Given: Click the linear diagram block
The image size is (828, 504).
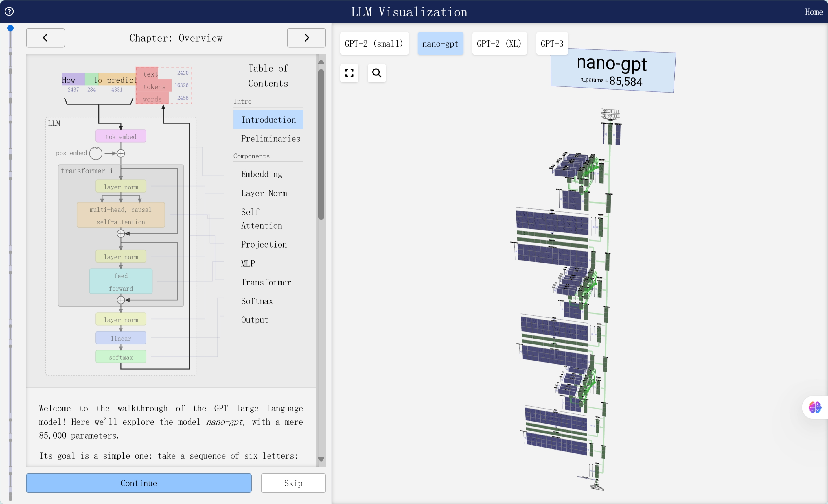Looking at the screenshot, I should coord(121,338).
